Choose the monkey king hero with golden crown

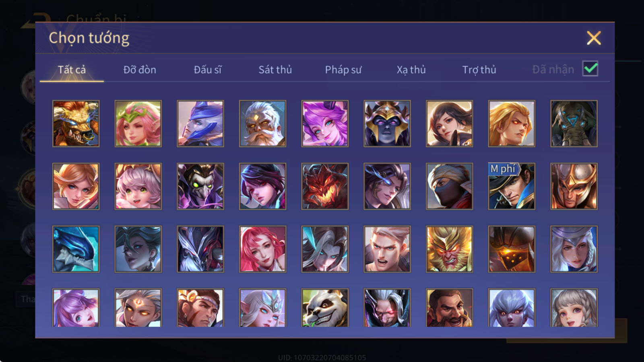[449, 249]
